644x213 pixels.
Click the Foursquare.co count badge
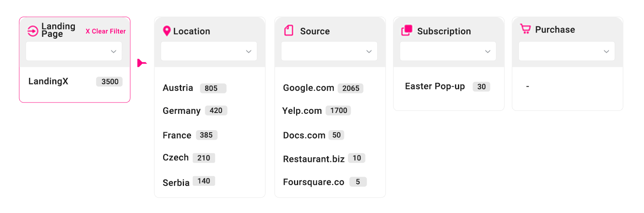358,182
